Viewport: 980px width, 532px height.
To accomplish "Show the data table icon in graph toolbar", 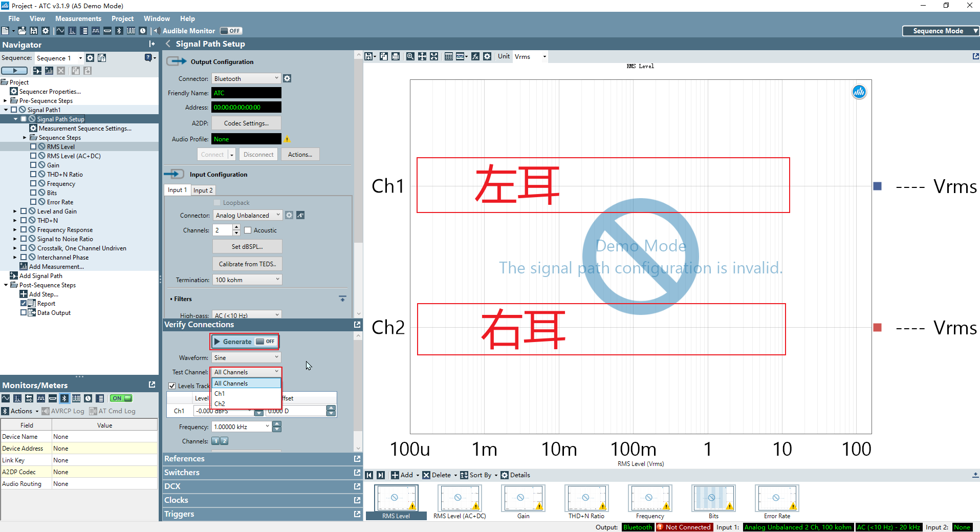I will click(x=449, y=56).
